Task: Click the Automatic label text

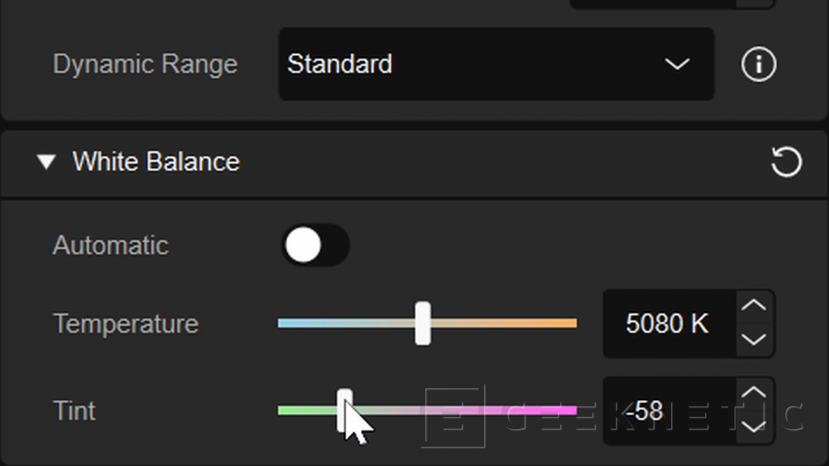Action: click(110, 246)
